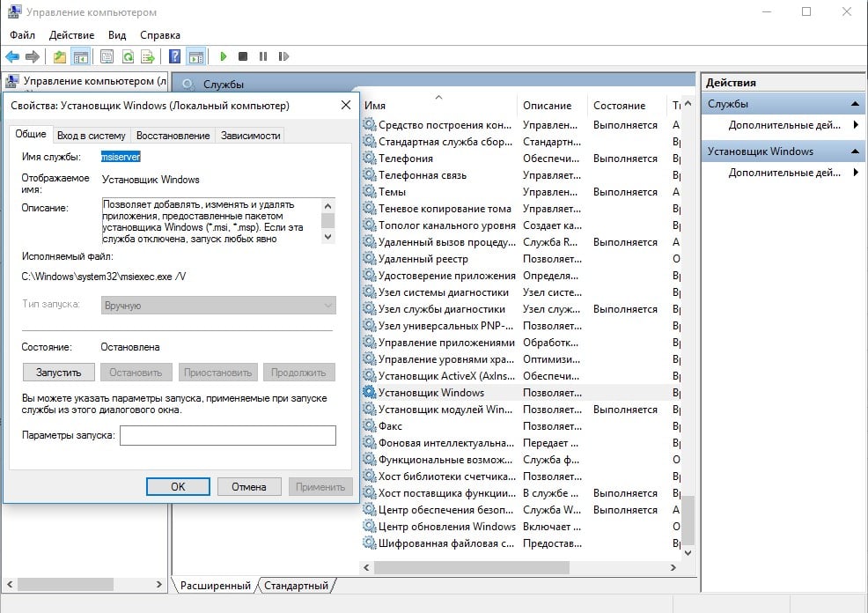The width and height of the screenshot is (868, 613).
Task: Restart service with toolbar resume icon
Action: tap(283, 56)
